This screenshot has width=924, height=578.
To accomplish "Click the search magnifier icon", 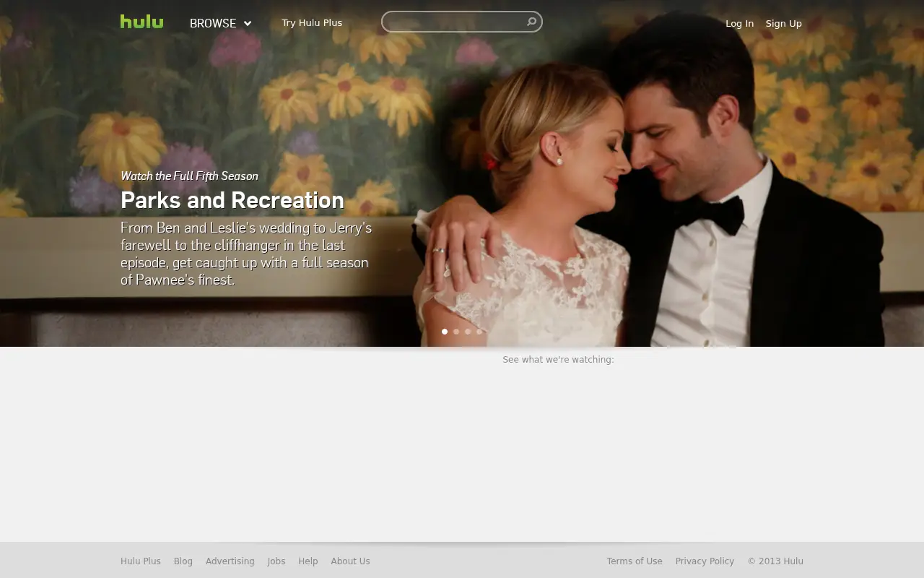I will 532,22.
